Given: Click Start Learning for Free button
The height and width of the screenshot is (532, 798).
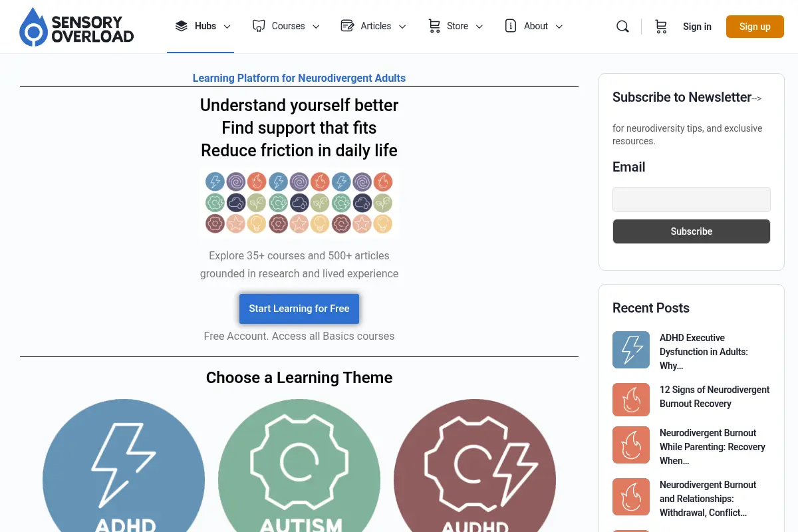Looking at the screenshot, I should [299, 309].
